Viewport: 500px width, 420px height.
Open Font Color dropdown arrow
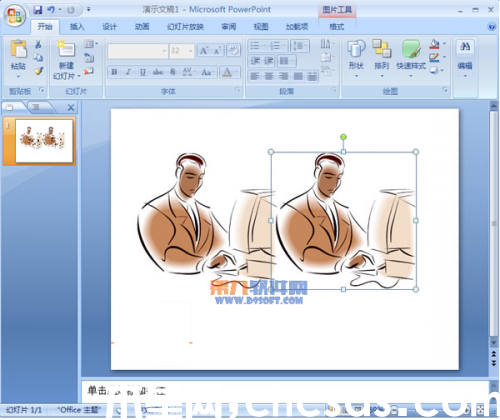pyautogui.click(x=237, y=72)
